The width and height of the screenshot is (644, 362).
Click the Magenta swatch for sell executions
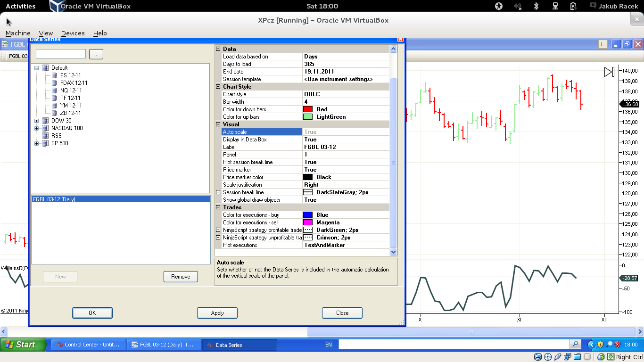coord(308,222)
